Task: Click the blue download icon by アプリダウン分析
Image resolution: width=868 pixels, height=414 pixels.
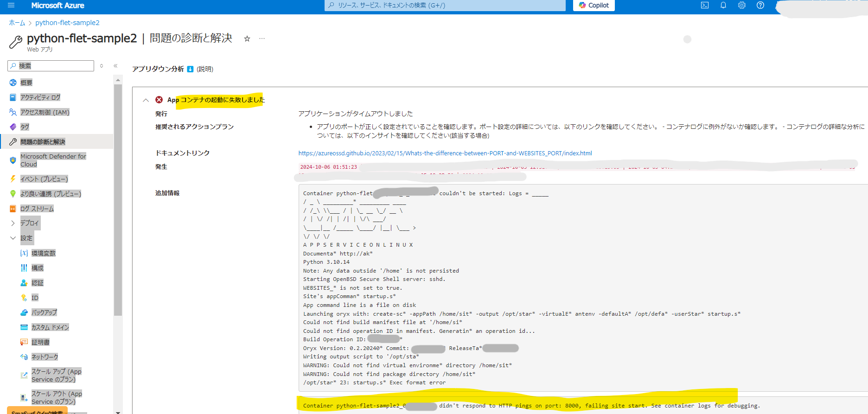Action: (x=190, y=69)
